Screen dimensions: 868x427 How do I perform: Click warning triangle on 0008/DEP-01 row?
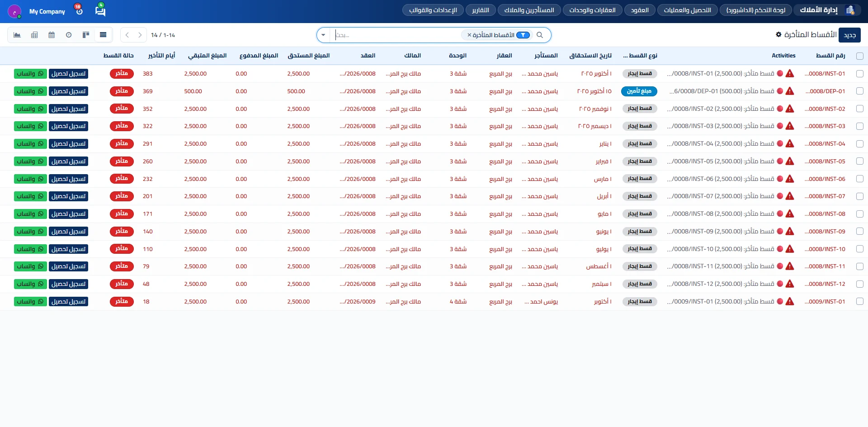click(x=790, y=91)
